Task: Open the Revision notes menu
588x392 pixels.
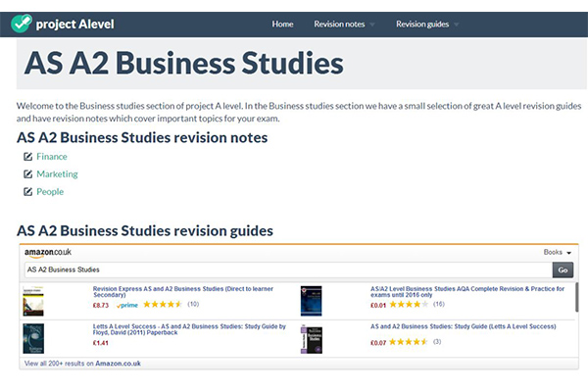Action: click(x=339, y=24)
